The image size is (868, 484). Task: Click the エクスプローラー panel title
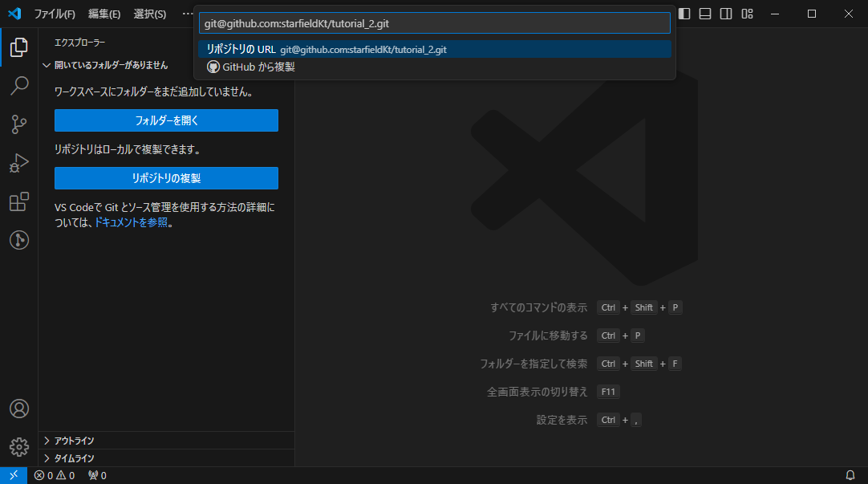point(79,43)
